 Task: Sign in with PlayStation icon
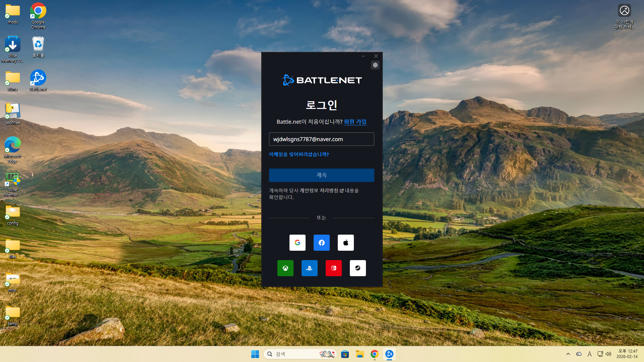309,268
